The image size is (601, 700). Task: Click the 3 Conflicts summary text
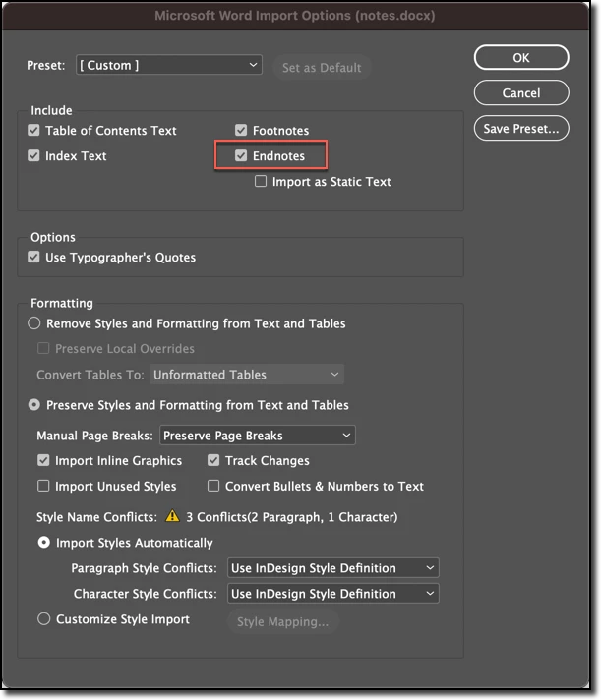point(291,517)
